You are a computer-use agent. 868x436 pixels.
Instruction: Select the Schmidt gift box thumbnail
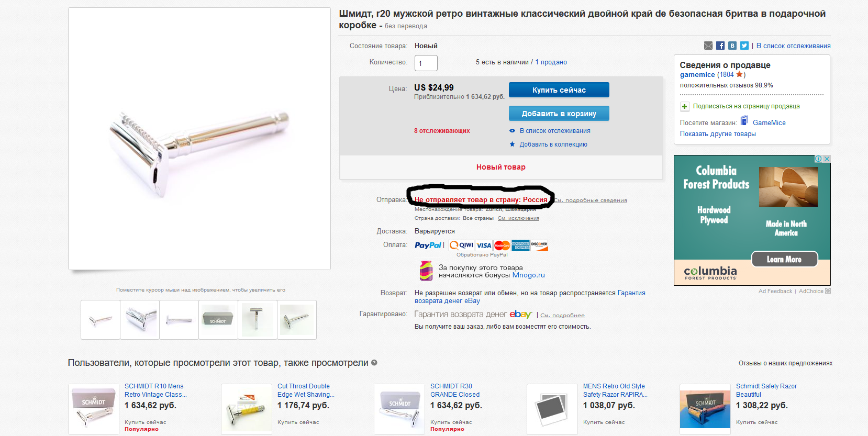(218, 320)
